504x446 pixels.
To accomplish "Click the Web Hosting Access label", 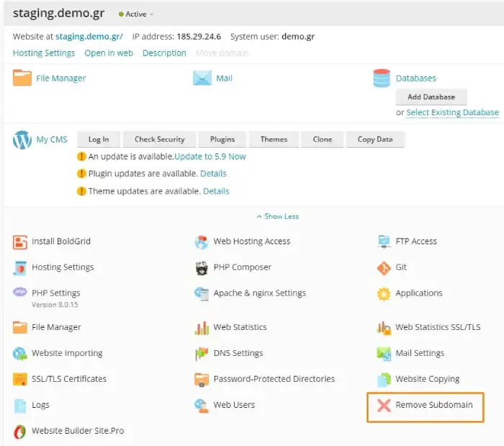I will 252,241.
